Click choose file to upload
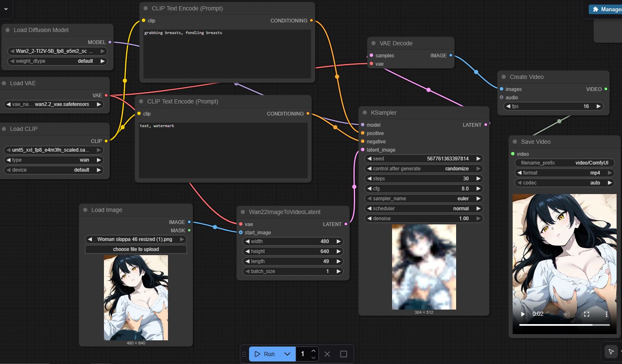 (x=136, y=249)
